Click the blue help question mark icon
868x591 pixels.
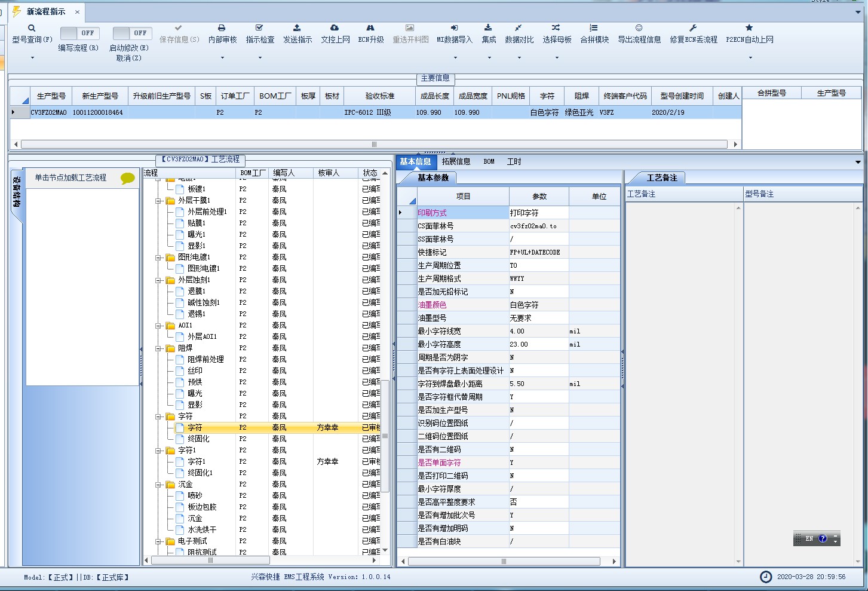point(823,538)
